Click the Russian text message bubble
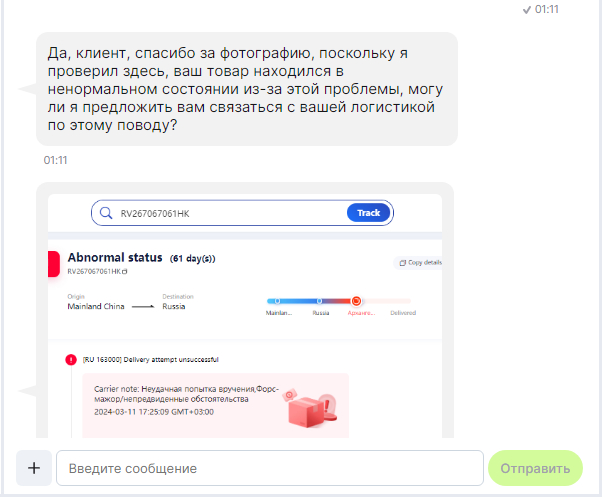Image resolution: width=605 pixels, height=498 pixels. click(x=247, y=89)
